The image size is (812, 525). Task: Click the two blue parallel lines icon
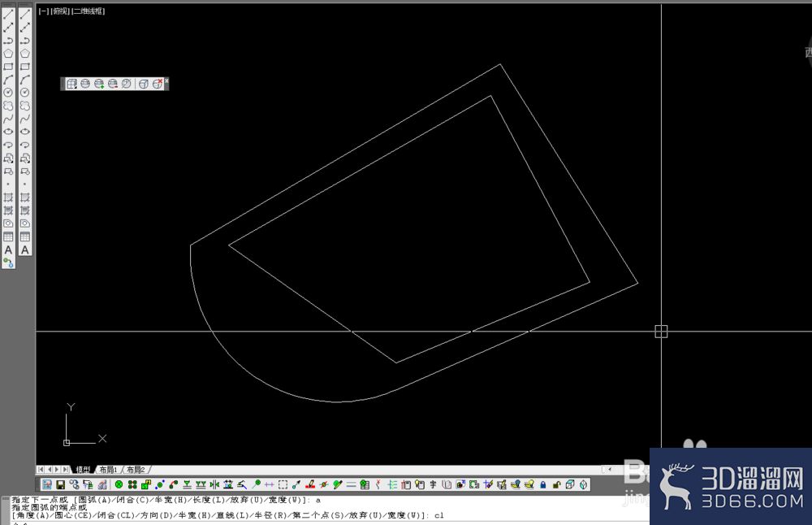tap(351, 484)
